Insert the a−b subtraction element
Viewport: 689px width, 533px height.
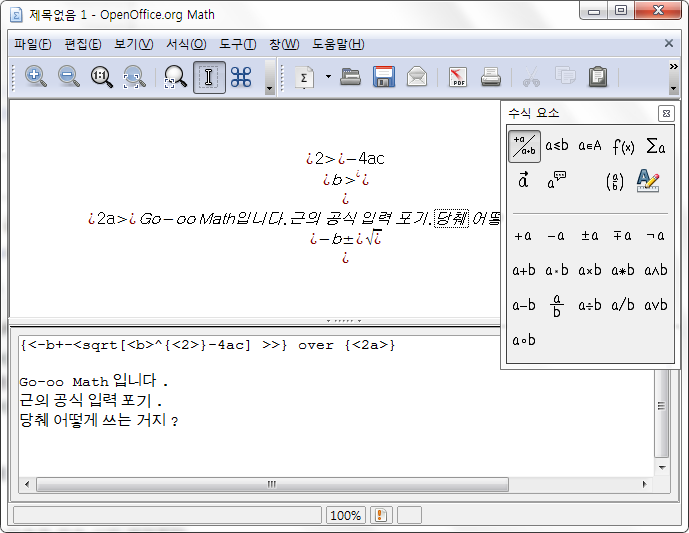[x=524, y=305]
